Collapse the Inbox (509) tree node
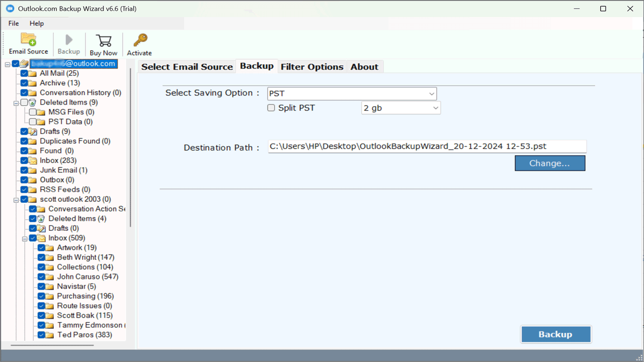644x362 pixels. click(x=25, y=238)
